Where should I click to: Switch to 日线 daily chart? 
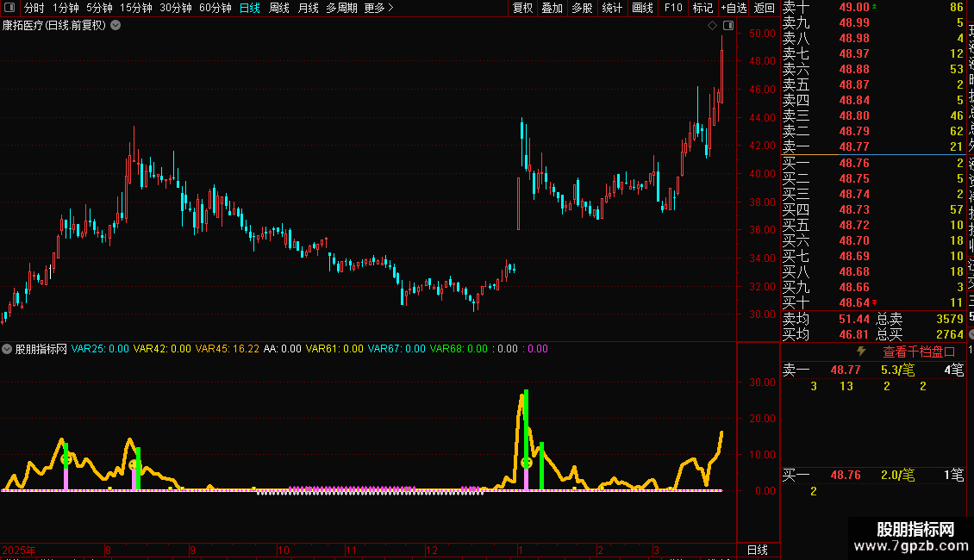click(x=250, y=8)
